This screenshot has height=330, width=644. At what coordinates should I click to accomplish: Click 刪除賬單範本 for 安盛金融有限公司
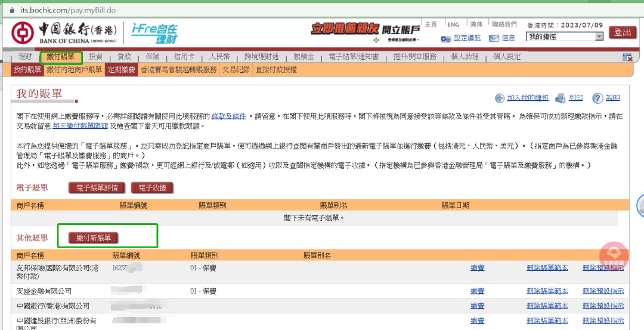click(547, 291)
